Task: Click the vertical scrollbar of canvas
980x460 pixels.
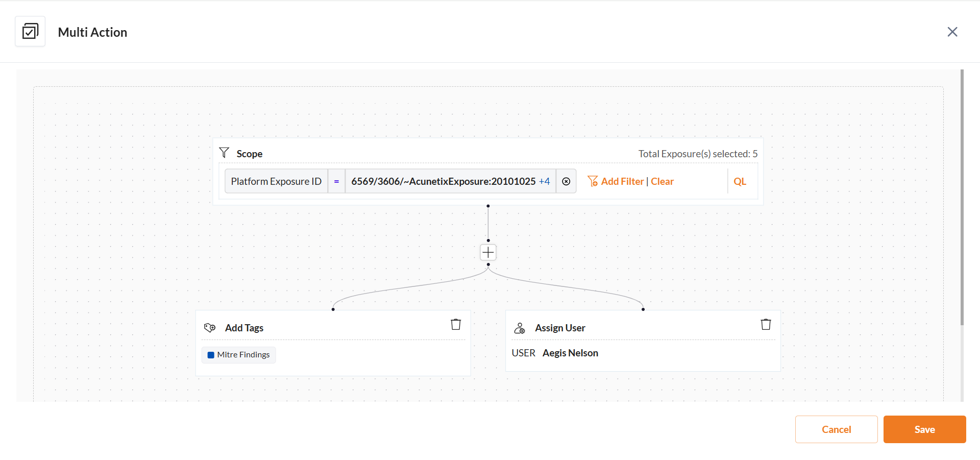Action: [x=962, y=198]
